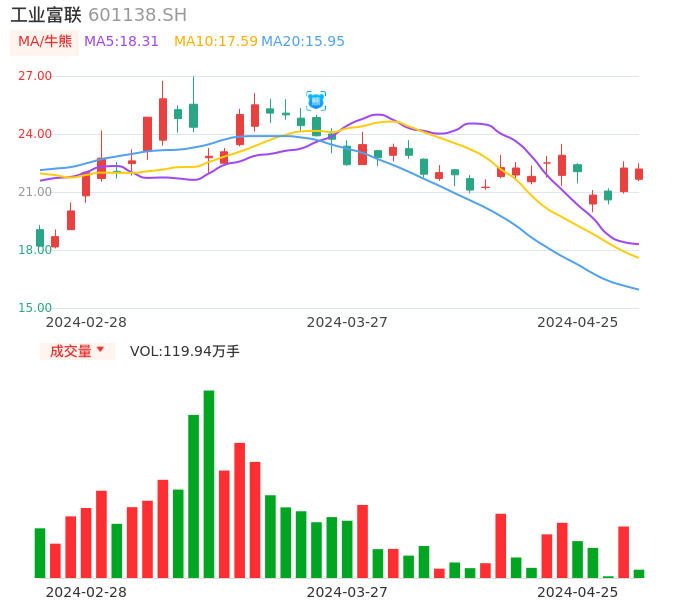Click 2024-02-28 date under volume chart
This screenshot has height=606, width=686.
(86, 593)
